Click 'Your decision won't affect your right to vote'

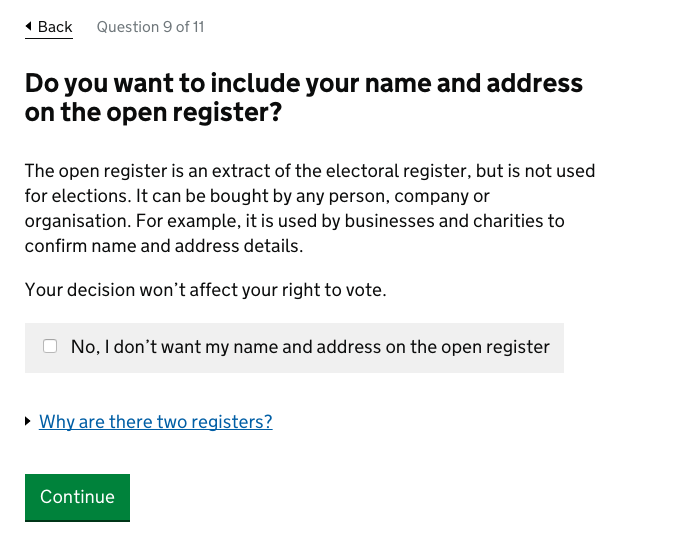tap(205, 291)
